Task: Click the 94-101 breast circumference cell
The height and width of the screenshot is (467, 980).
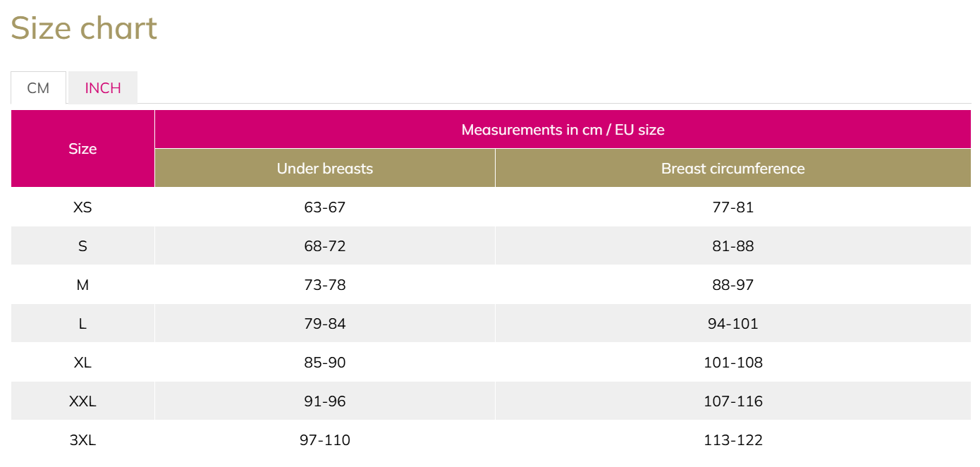Action: pos(733,324)
